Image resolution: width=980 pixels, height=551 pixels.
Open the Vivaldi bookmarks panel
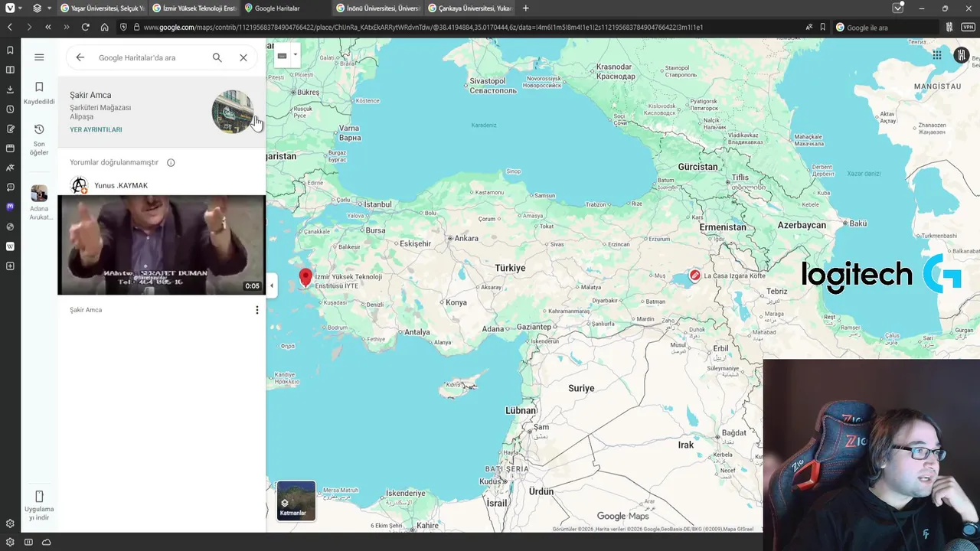(10, 51)
